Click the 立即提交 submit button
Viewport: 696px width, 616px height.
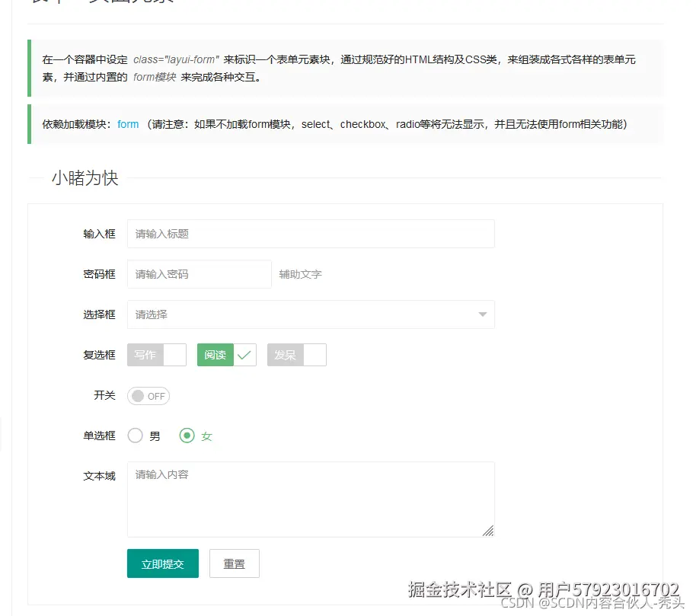pos(162,563)
